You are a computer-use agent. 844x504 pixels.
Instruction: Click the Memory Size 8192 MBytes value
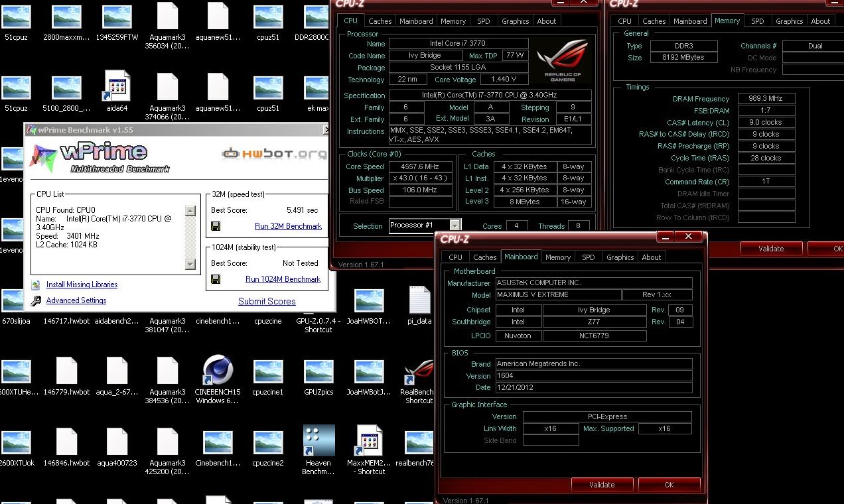[683, 58]
